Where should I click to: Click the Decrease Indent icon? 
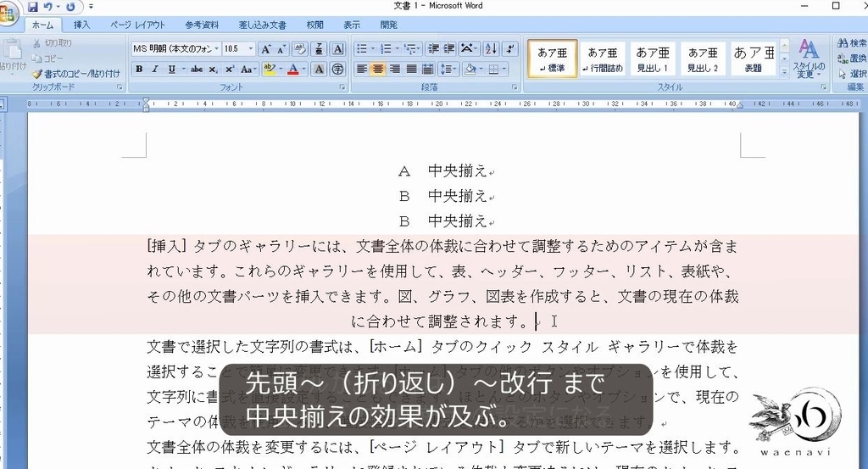click(x=433, y=49)
